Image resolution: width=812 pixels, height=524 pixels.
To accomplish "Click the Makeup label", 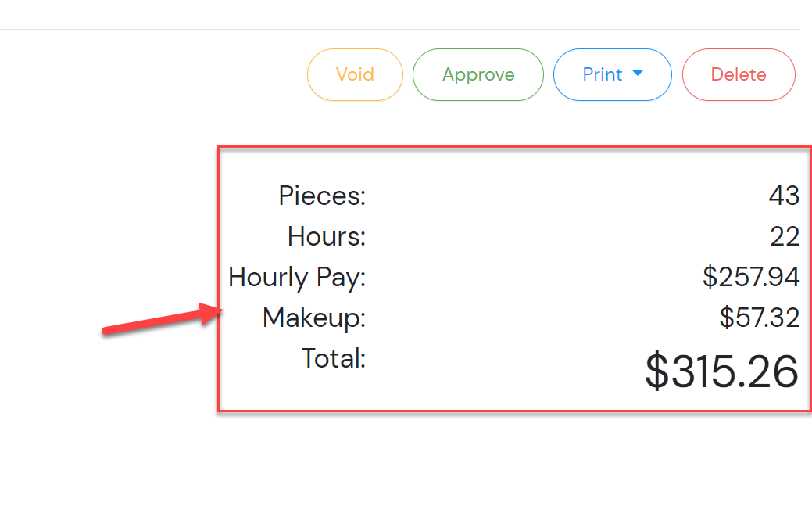I will pos(314,318).
